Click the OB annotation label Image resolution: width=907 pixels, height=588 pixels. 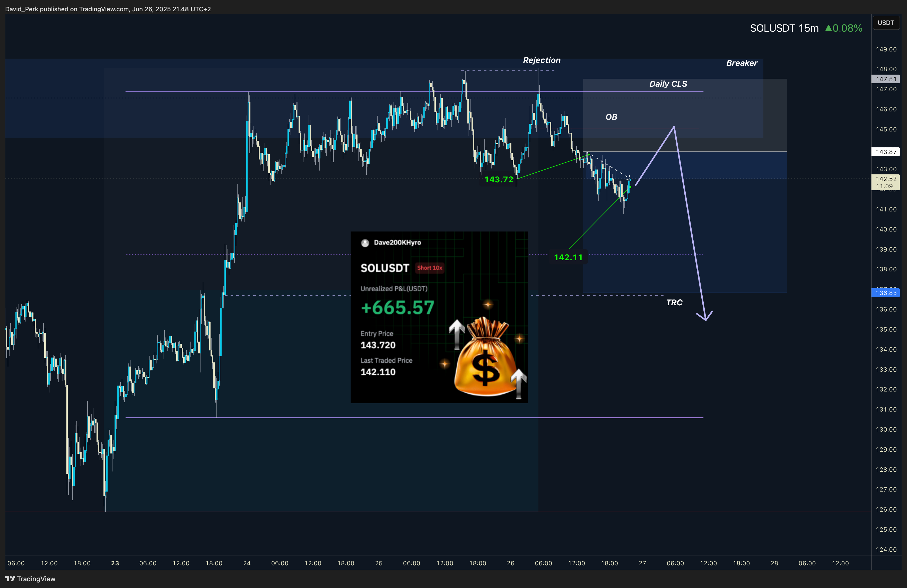coord(611,117)
